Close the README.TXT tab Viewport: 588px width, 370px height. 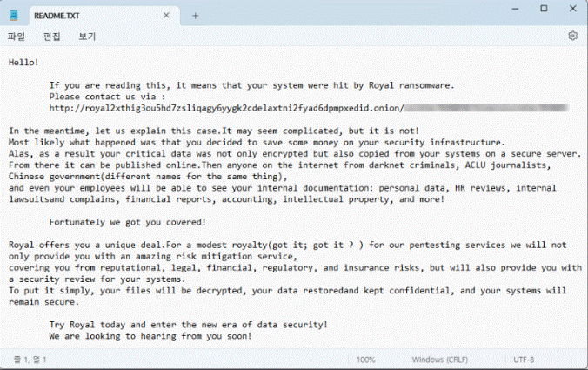pyautogui.click(x=166, y=16)
